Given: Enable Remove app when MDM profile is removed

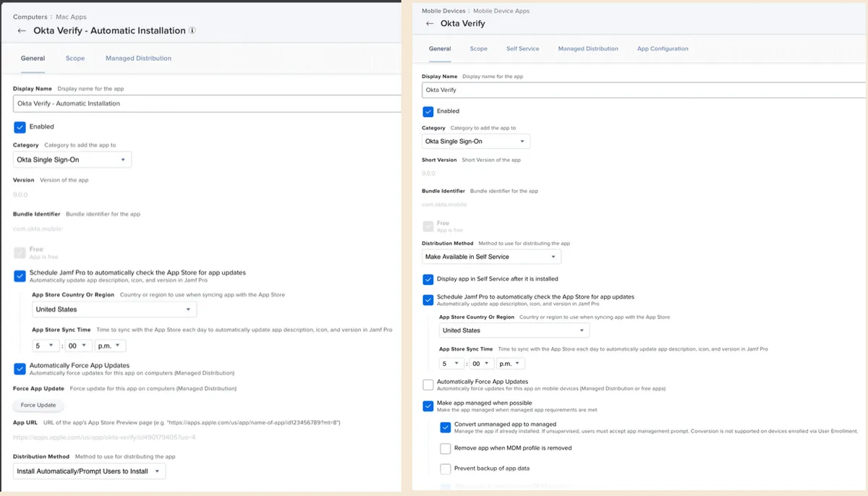Looking at the screenshot, I should [446, 448].
